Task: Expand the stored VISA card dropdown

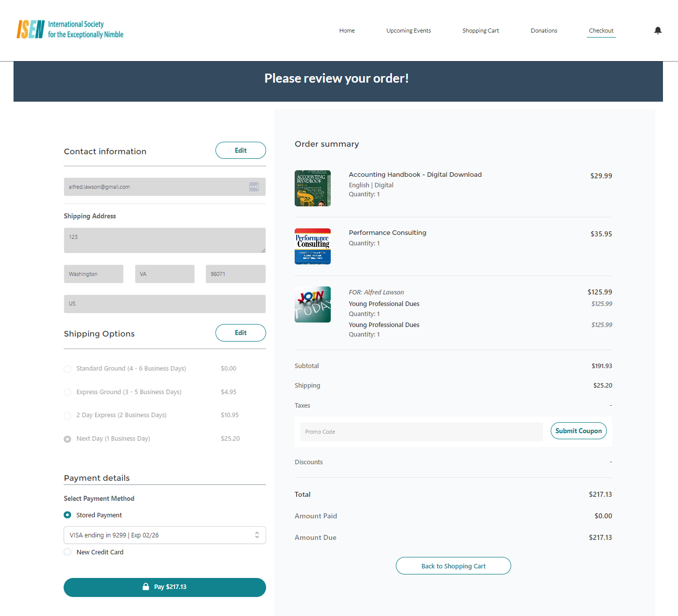Action: coord(164,535)
